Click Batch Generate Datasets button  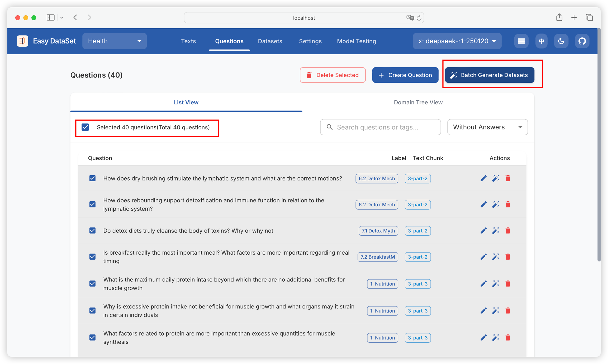click(x=490, y=75)
